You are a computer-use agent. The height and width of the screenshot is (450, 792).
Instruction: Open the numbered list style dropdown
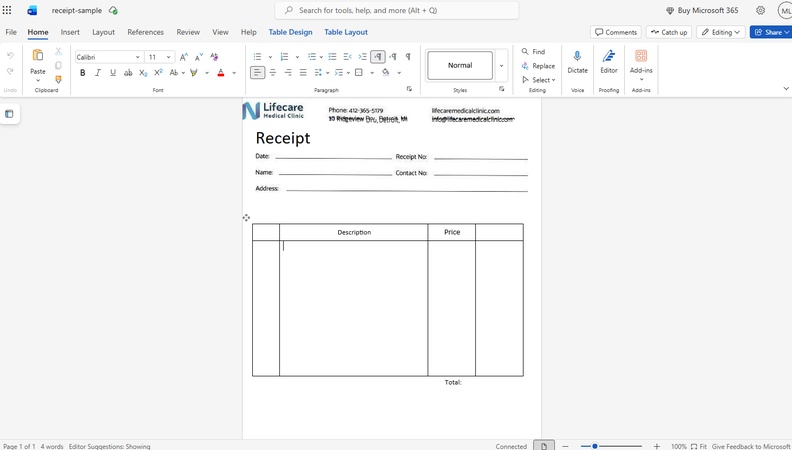click(297, 57)
